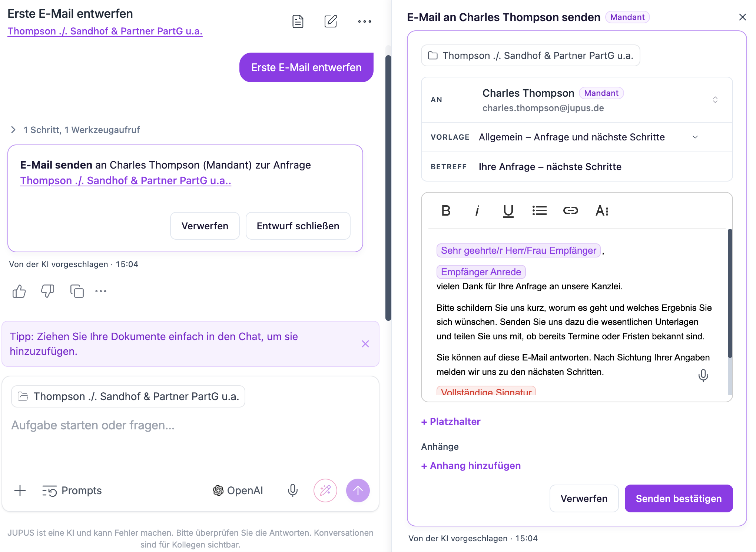Click the thumbs up feedback icon
756x552 pixels.
(x=19, y=291)
